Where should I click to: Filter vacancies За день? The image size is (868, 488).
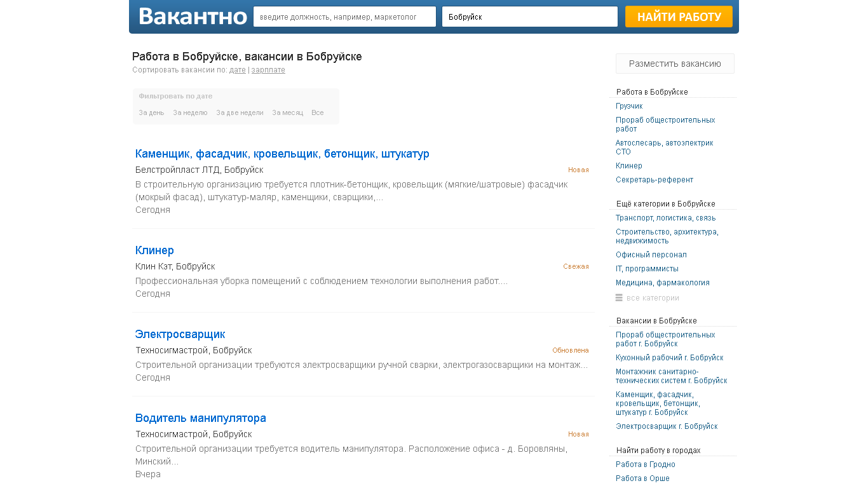151,112
